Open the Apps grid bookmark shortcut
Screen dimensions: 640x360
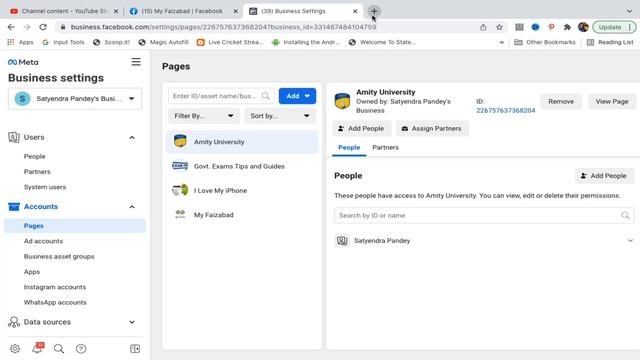point(20,42)
